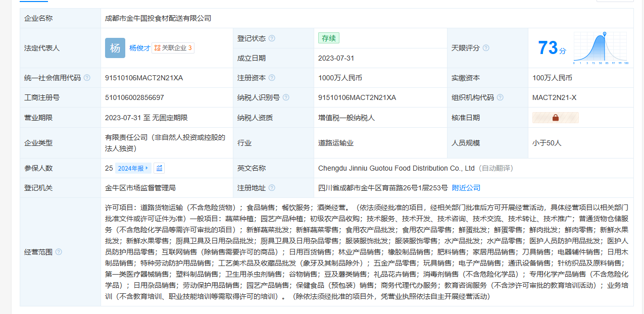Screen dimensions: 644x314
Task: Click question mark icon next to 注册资本
Action: (x=272, y=78)
